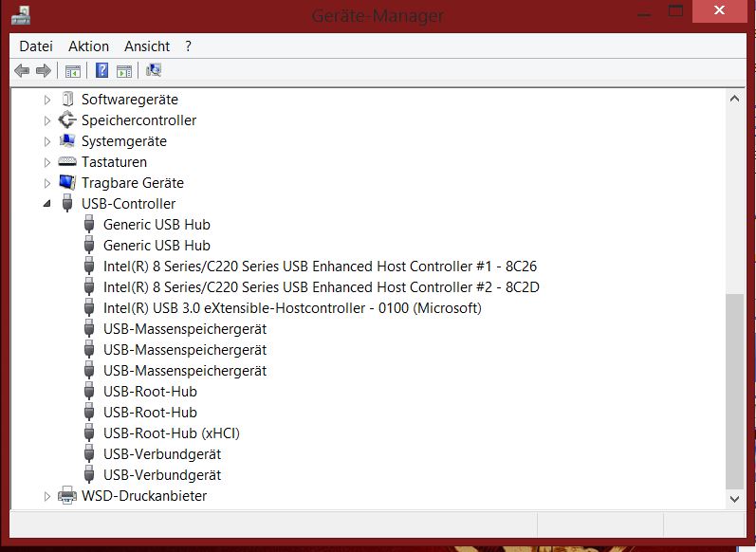The height and width of the screenshot is (552, 756).
Task: Click the Tastaturen keyboard icon
Action: point(67,161)
